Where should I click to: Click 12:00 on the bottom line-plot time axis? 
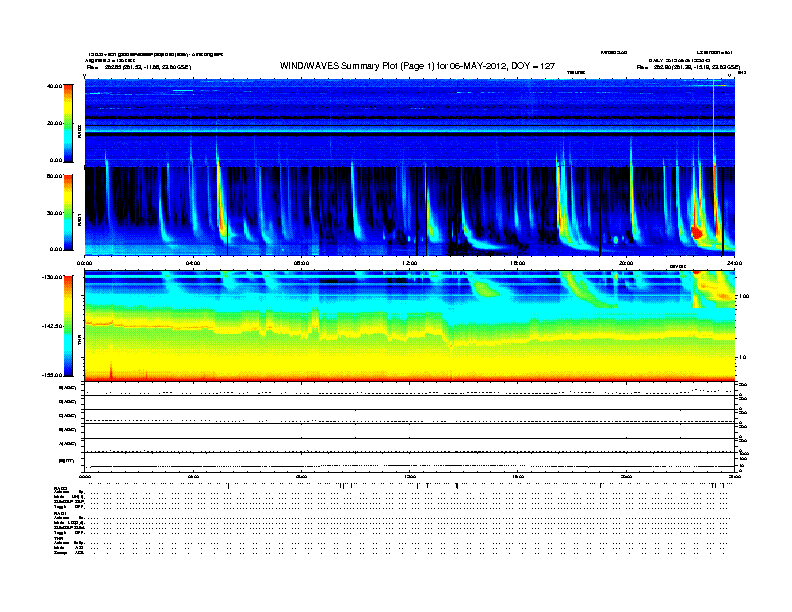click(410, 476)
